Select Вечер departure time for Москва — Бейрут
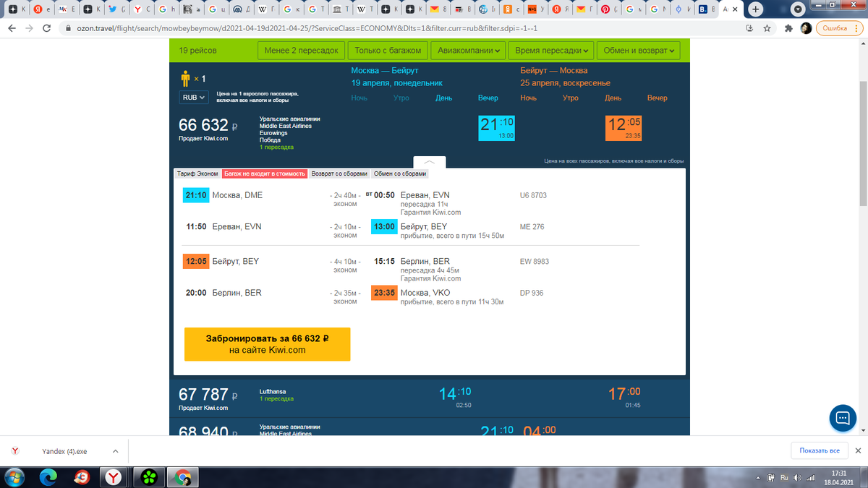Image resolution: width=868 pixels, height=488 pixels. point(488,98)
